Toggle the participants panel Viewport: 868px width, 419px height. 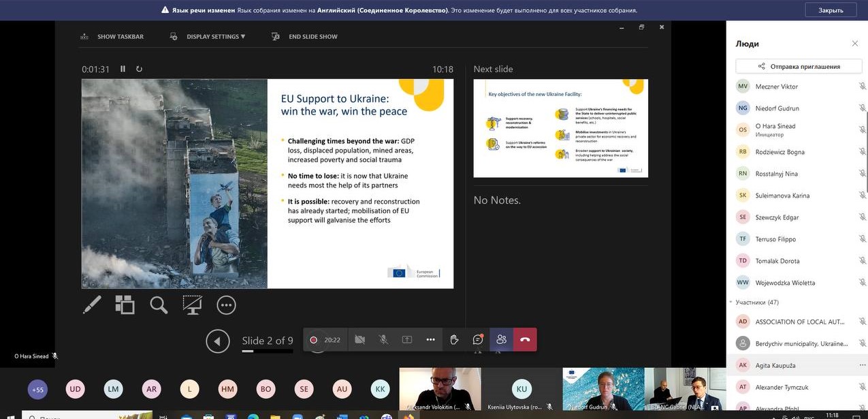pos(501,339)
